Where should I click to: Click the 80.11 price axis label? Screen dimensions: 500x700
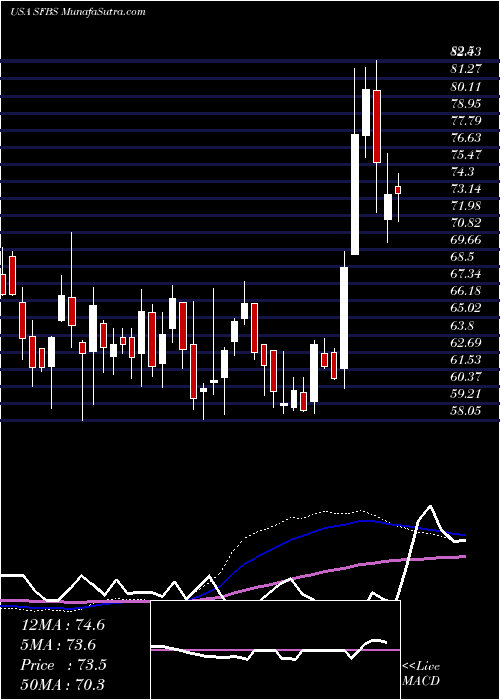coord(466,86)
